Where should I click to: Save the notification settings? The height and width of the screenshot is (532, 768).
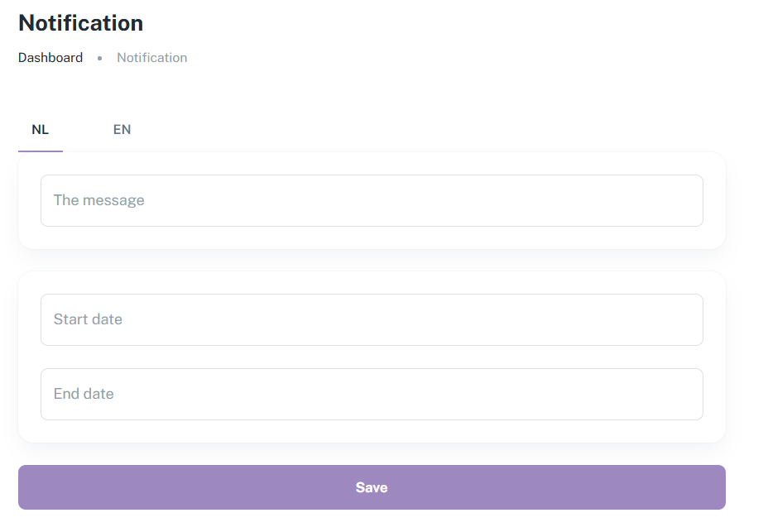pos(372,487)
